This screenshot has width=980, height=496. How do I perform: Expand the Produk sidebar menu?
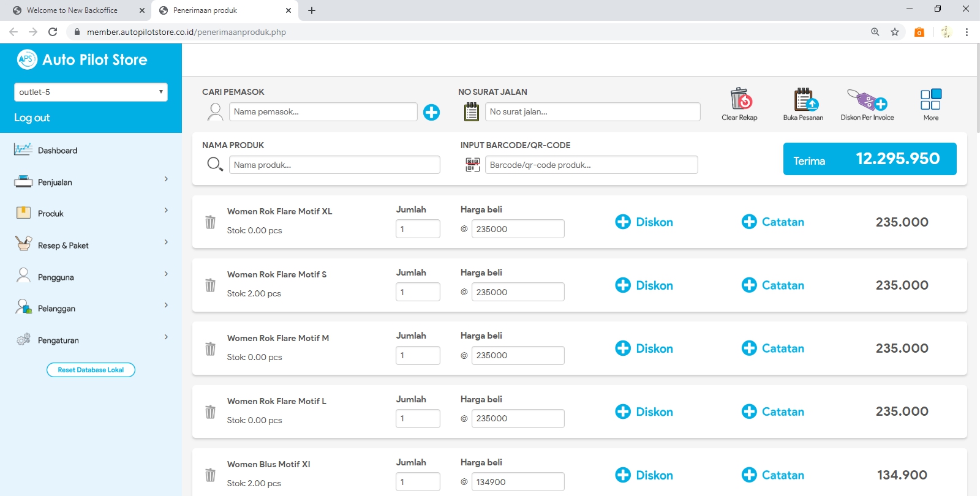(x=91, y=213)
